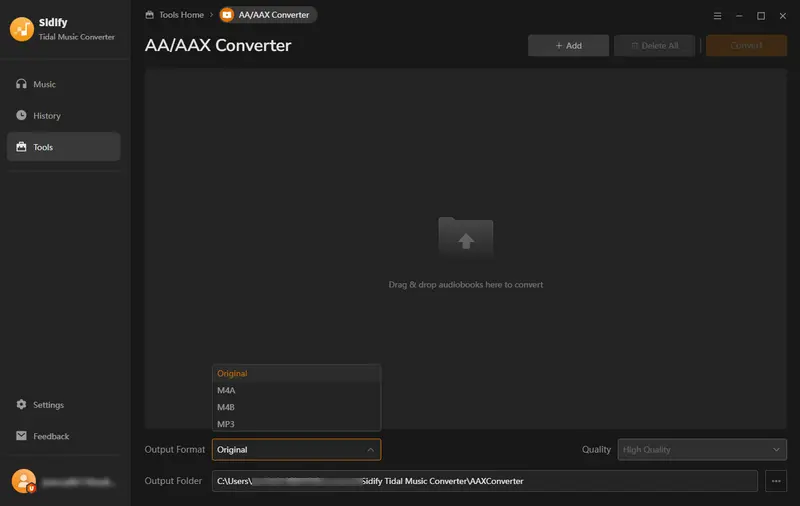Click the Output Folder label

point(173,481)
